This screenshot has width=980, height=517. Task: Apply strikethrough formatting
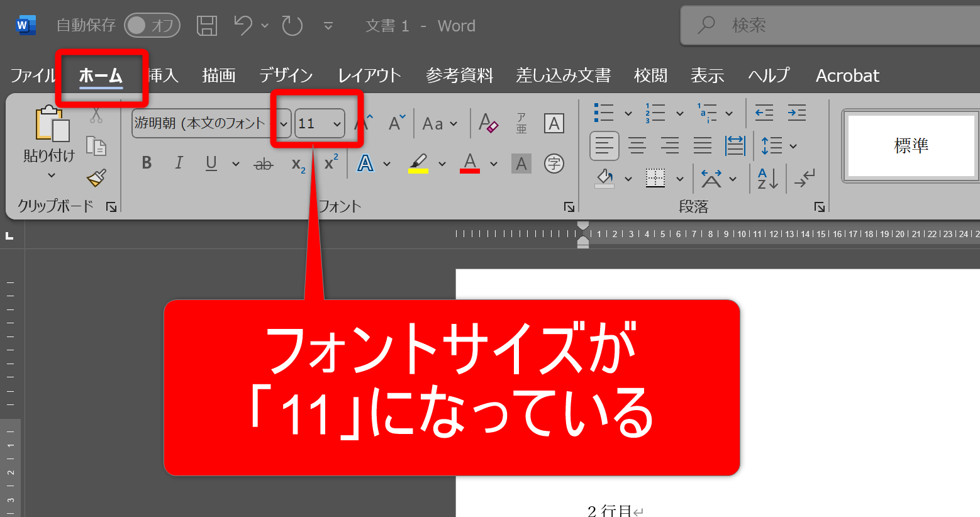point(263,164)
